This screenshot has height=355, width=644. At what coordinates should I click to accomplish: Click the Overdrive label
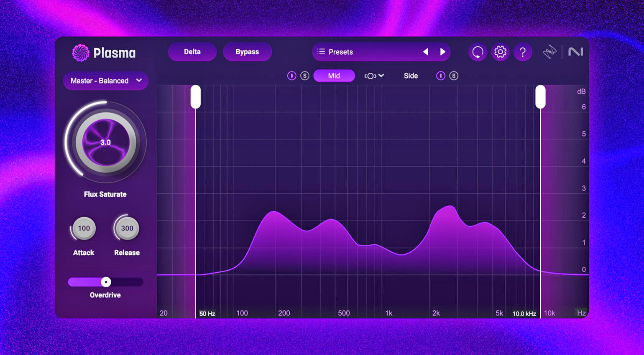click(105, 295)
